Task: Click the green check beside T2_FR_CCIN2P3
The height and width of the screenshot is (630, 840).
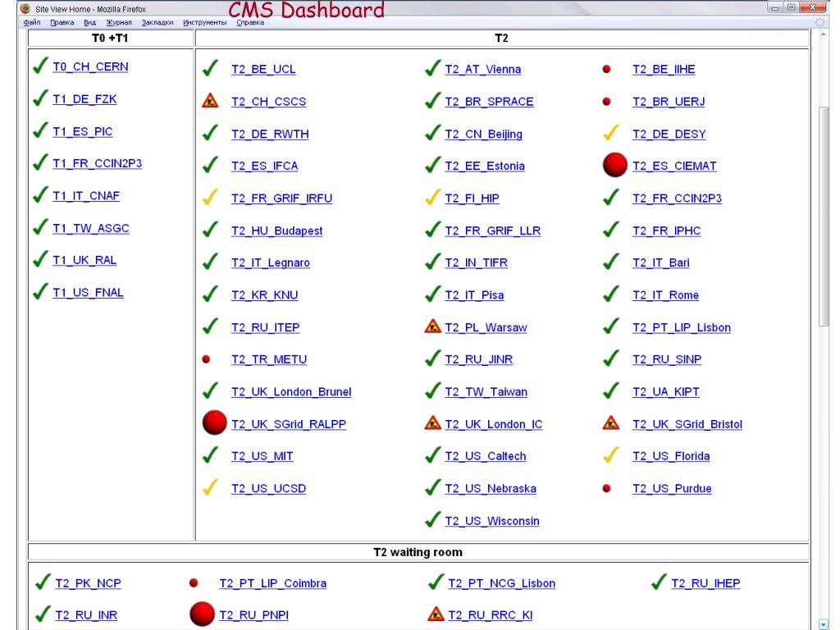Action: (x=611, y=197)
